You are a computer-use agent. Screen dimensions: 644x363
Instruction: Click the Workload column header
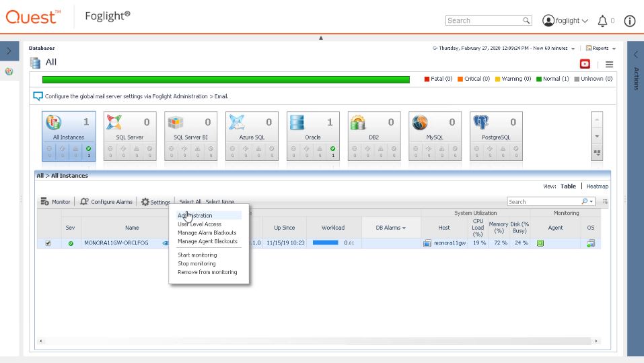tap(333, 228)
